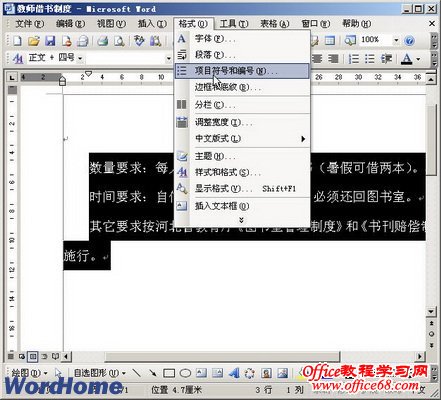The height and width of the screenshot is (400, 441).
Task: Open the style box dropdown arrow
Action: point(80,59)
